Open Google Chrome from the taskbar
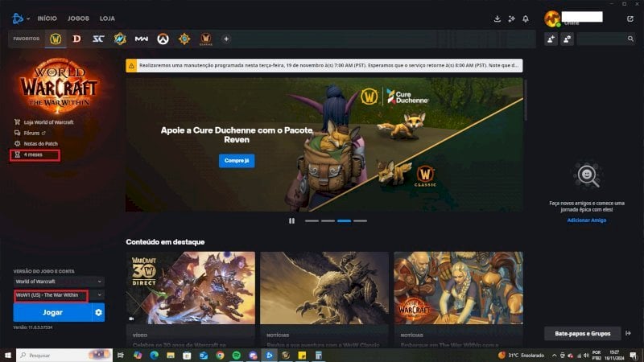The width and height of the screenshot is (644, 362). (220, 355)
